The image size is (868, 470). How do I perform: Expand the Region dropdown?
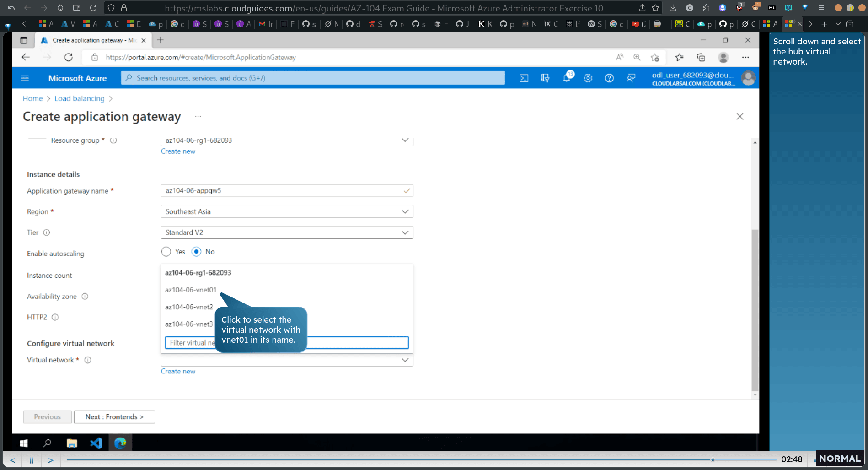[x=287, y=211]
